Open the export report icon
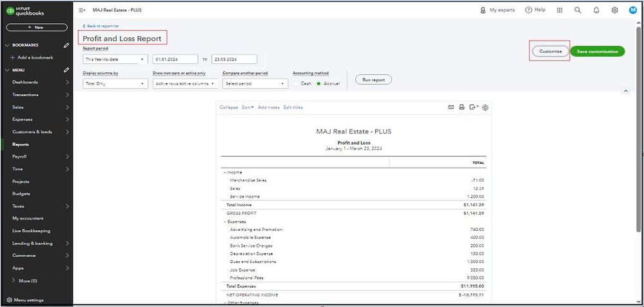 474,107
